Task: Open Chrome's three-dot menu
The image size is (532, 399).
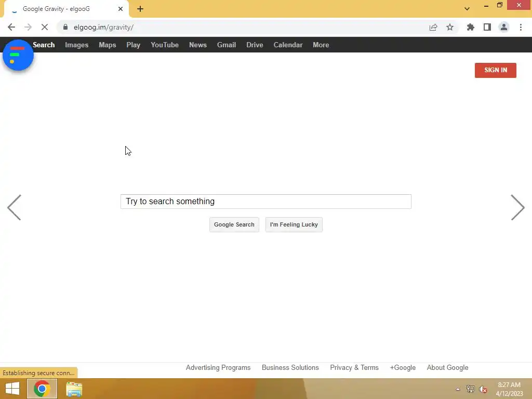Action: tap(521, 27)
